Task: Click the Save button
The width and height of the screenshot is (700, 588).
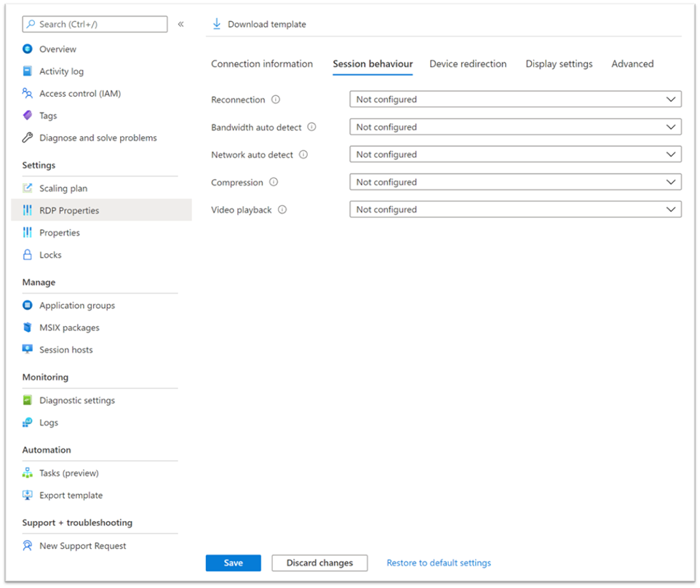Action: click(x=233, y=563)
